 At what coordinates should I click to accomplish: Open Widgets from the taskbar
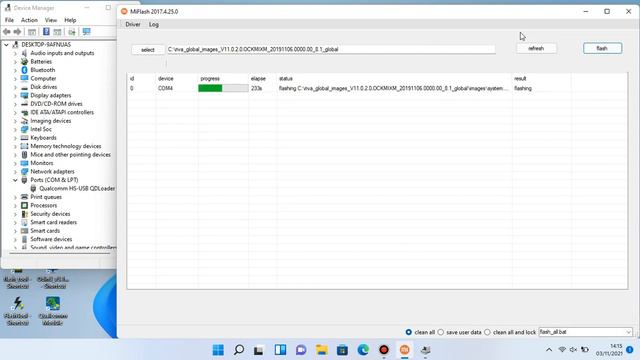[x=280, y=350]
